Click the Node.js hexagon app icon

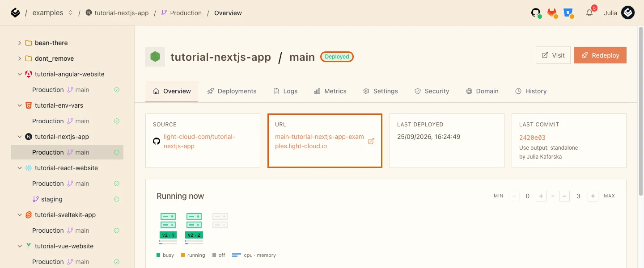click(x=155, y=57)
